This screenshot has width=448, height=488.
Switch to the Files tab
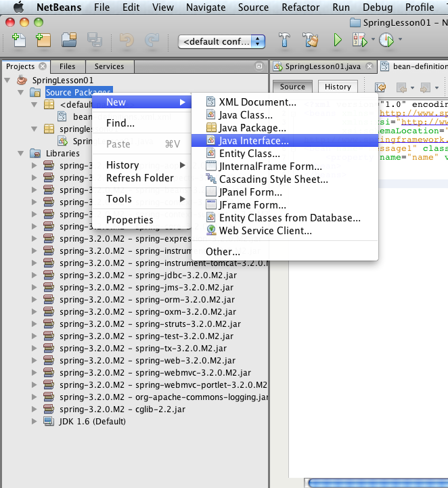67,66
